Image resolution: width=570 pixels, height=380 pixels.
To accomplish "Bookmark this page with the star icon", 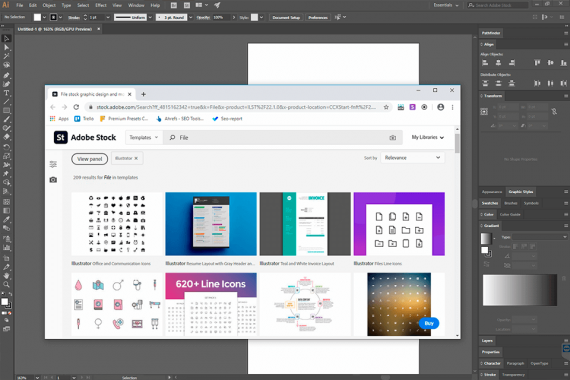I will pyautogui.click(x=386, y=107).
